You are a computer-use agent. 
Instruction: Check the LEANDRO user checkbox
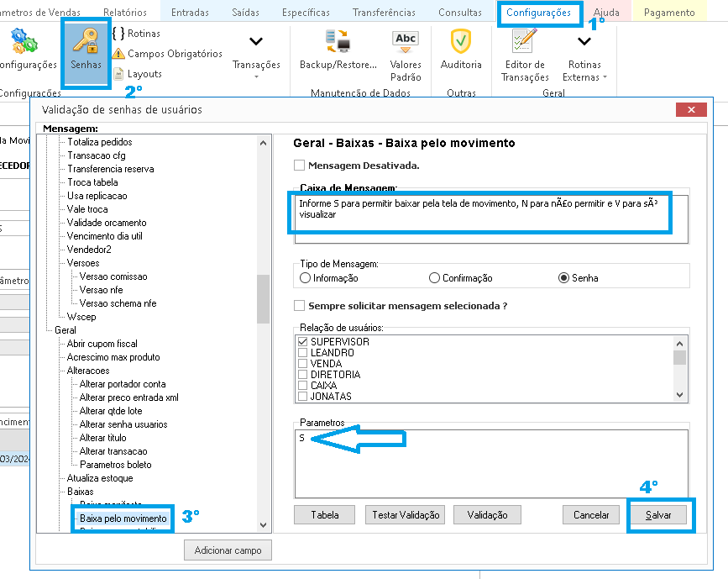[303, 353]
